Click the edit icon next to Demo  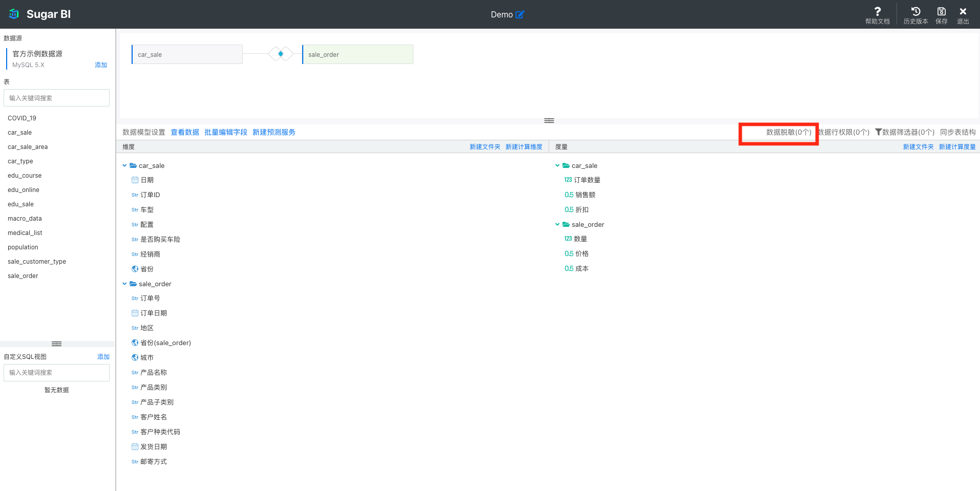[520, 14]
